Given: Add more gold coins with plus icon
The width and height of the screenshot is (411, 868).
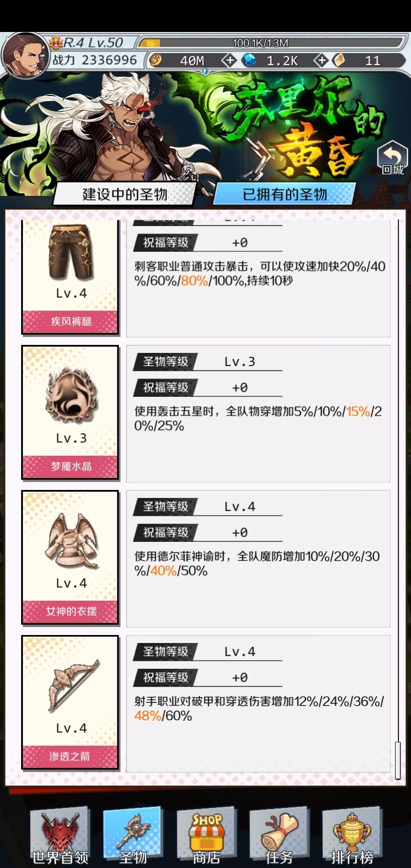Looking at the screenshot, I should 228,61.
